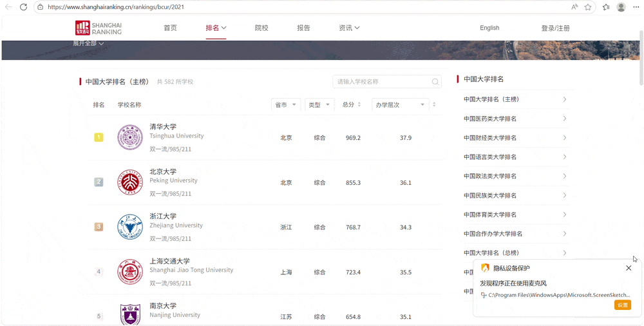This screenshot has width=644, height=326.
Task: Open the 类型 filter dropdown
Action: point(319,105)
